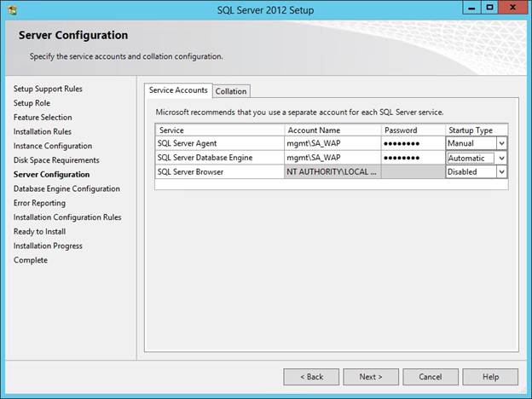Image resolution: width=532 pixels, height=399 pixels.
Task: Click the Next > button
Action: click(371, 377)
